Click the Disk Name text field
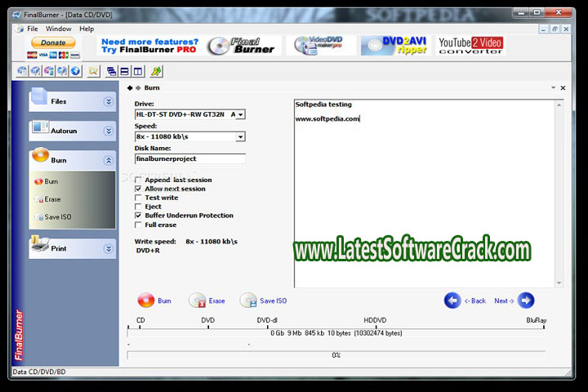The image size is (588, 392). tap(189, 158)
